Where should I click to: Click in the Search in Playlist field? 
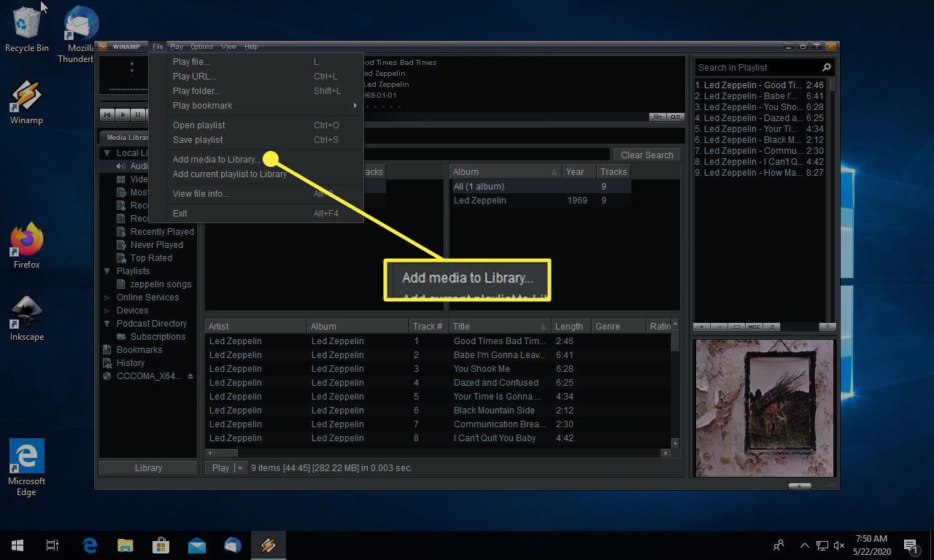pos(757,67)
